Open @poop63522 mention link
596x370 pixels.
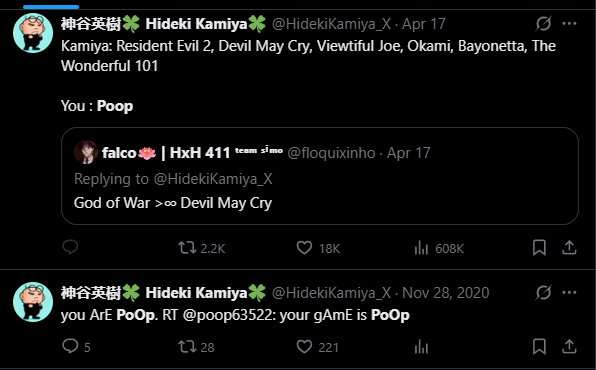[x=228, y=315]
